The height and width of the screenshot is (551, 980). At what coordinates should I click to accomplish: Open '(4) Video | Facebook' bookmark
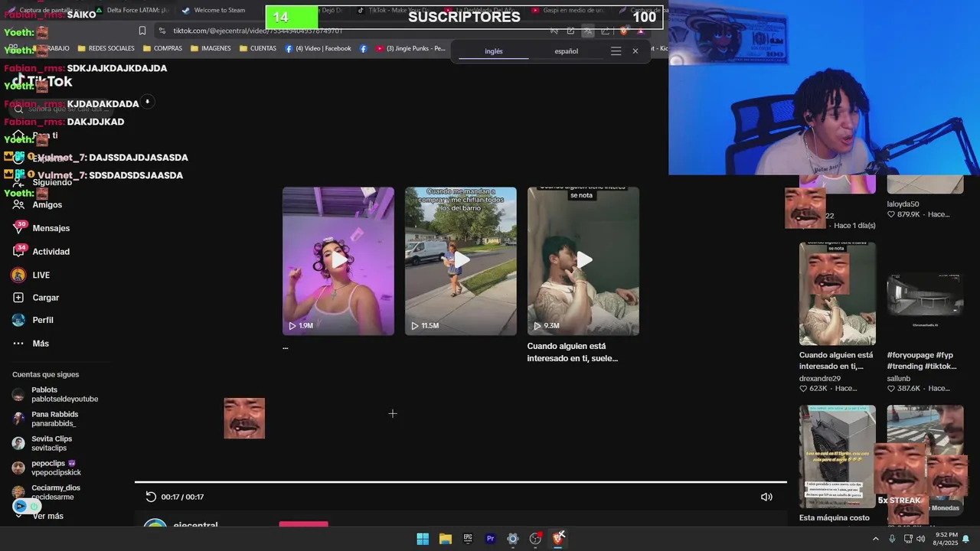[318, 48]
